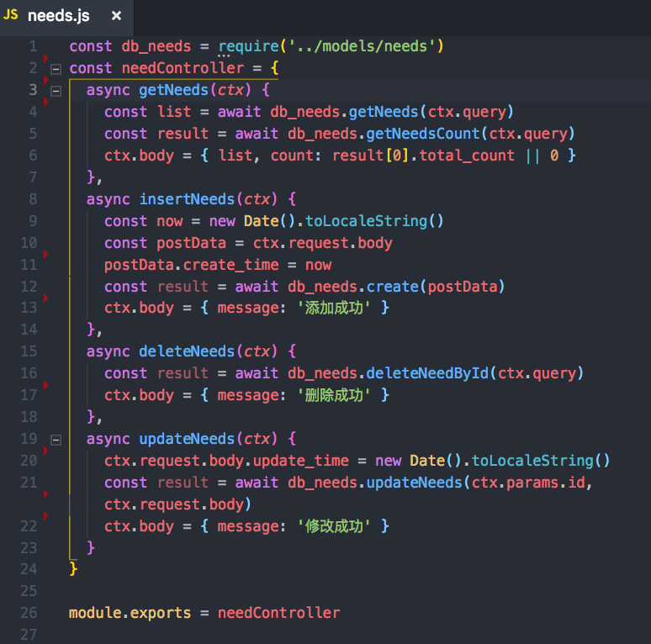Click the '添加成功' string
Screen dimensions: 651x644
[334, 308]
